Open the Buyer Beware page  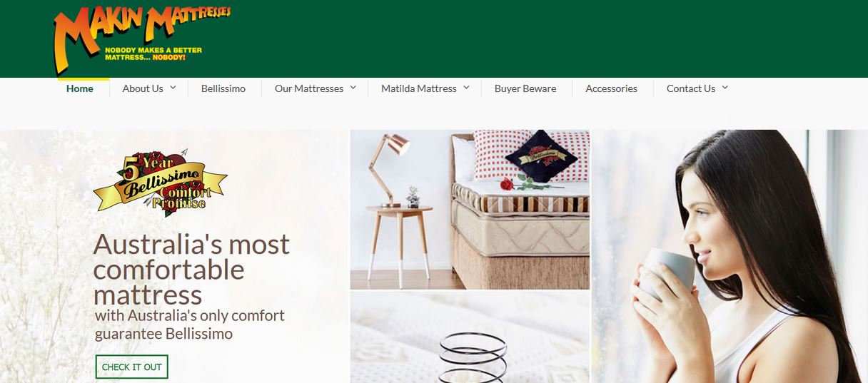(525, 88)
